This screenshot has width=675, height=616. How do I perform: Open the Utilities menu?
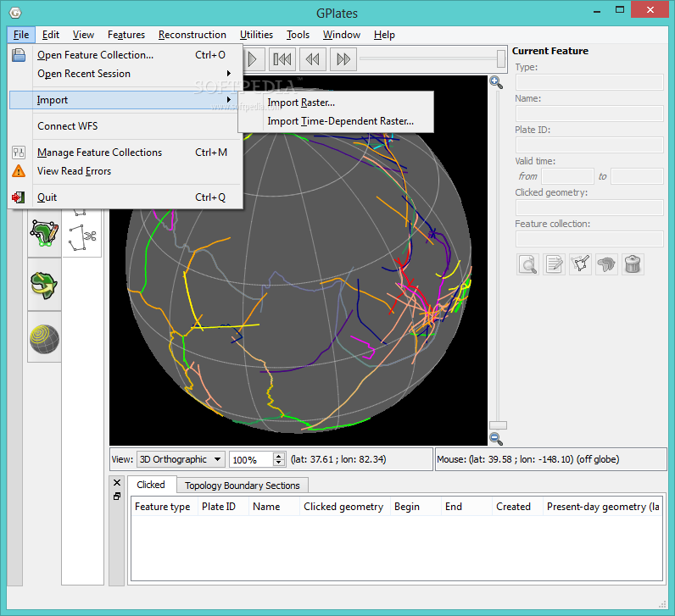coord(256,35)
